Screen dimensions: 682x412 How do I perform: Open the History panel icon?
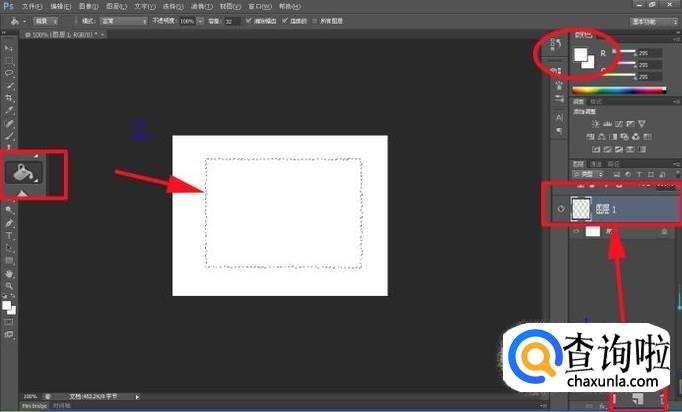[x=556, y=44]
